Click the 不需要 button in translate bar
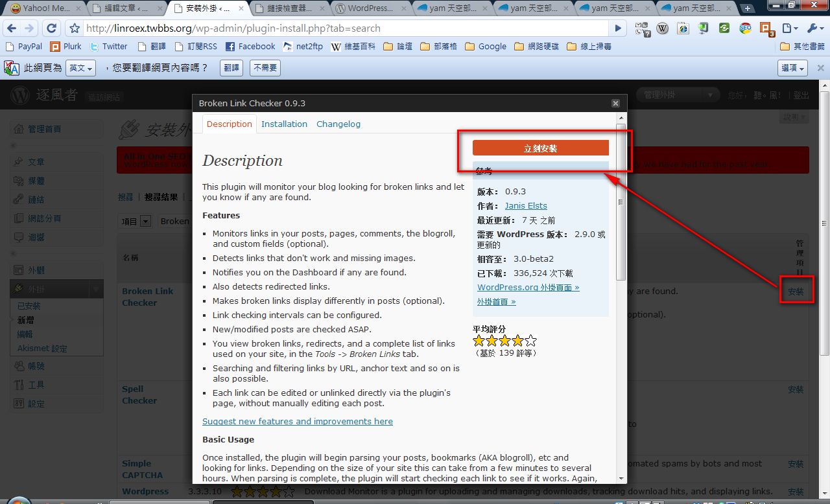The height and width of the screenshot is (504, 830). tap(265, 67)
